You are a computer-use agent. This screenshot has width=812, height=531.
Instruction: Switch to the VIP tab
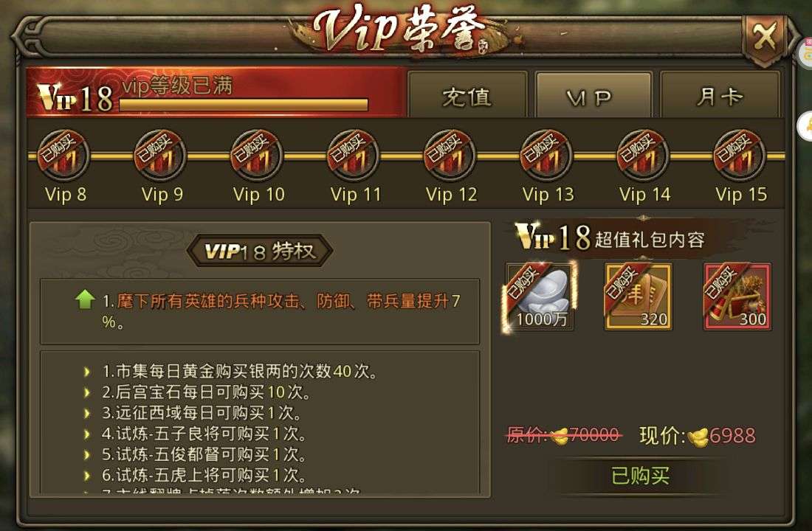pyautogui.click(x=593, y=96)
